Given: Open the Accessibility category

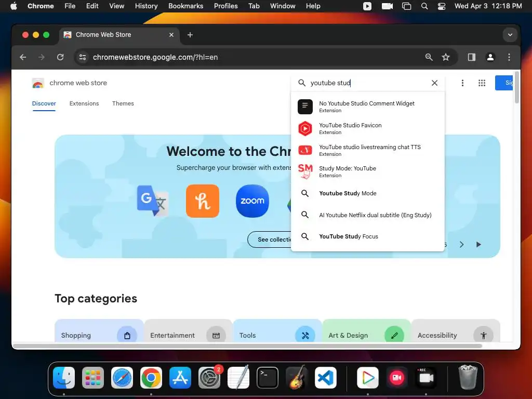Looking at the screenshot, I should pos(456,331).
